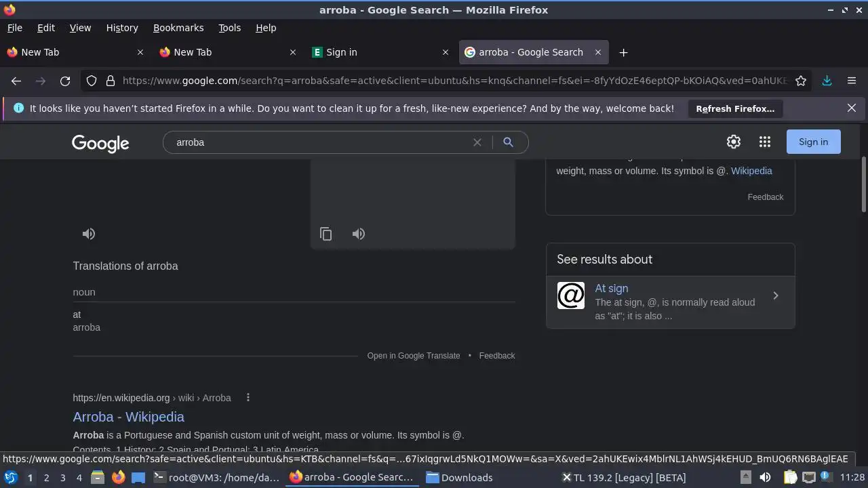Open the Google apps grid
The width and height of the screenshot is (868, 488).
point(765,142)
